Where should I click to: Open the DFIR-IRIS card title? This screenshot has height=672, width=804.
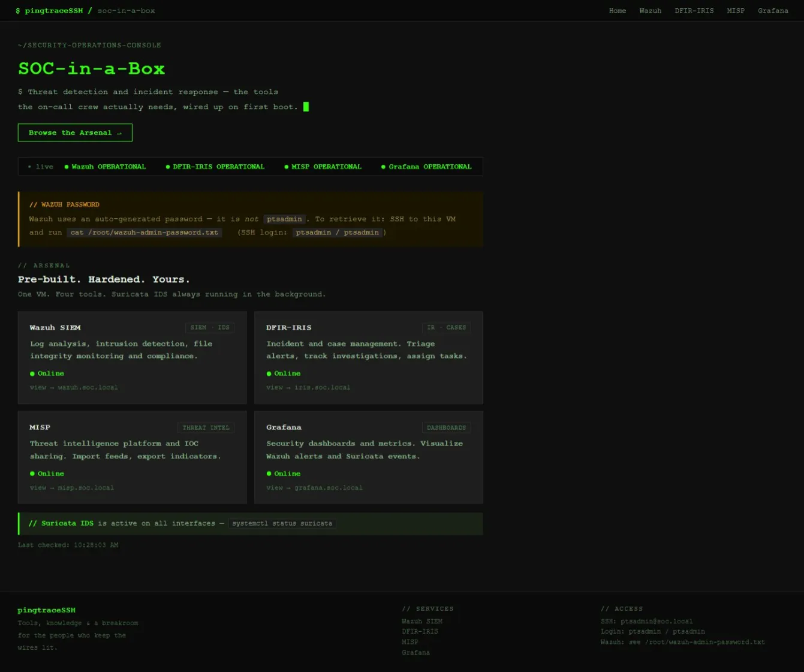pyautogui.click(x=289, y=327)
